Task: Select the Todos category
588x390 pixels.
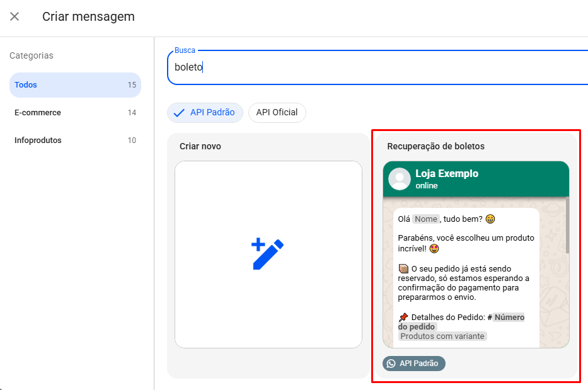Action: pos(75,85)
